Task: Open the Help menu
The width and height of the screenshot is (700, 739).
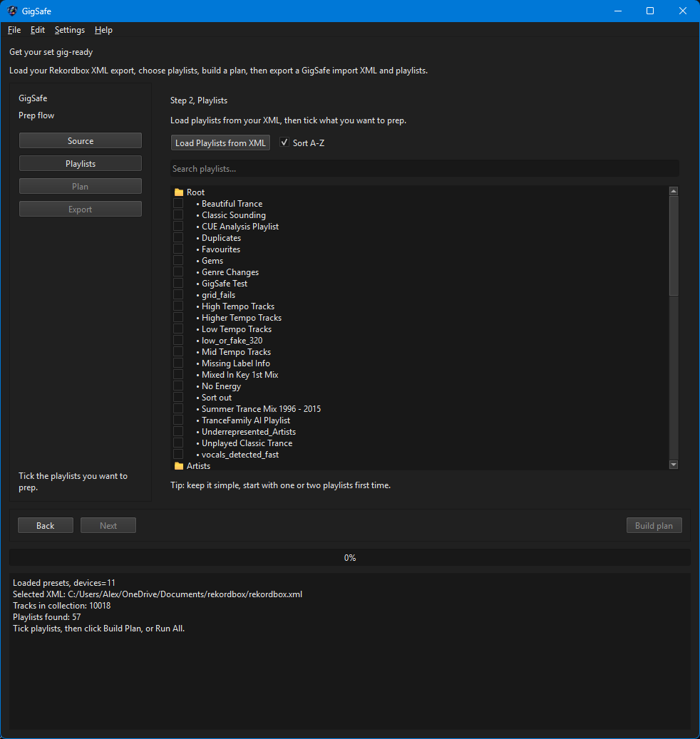Action: click(103, 30)
